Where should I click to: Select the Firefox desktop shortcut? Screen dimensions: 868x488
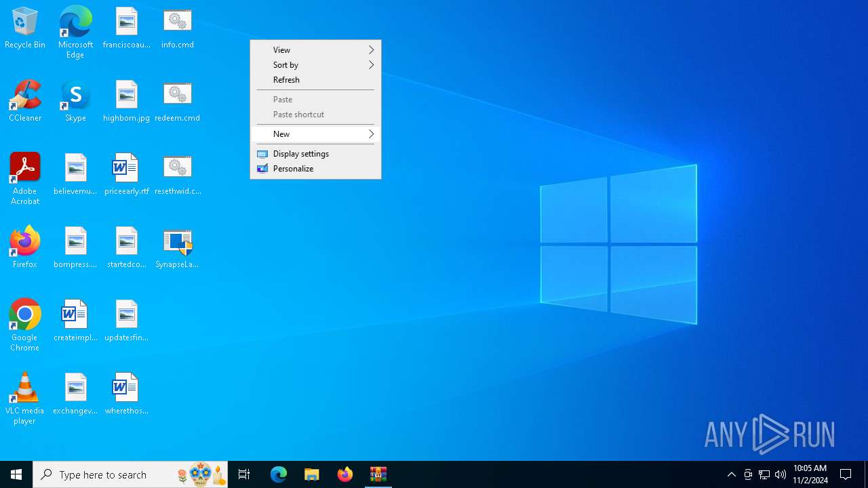click(x=25, y=247)
